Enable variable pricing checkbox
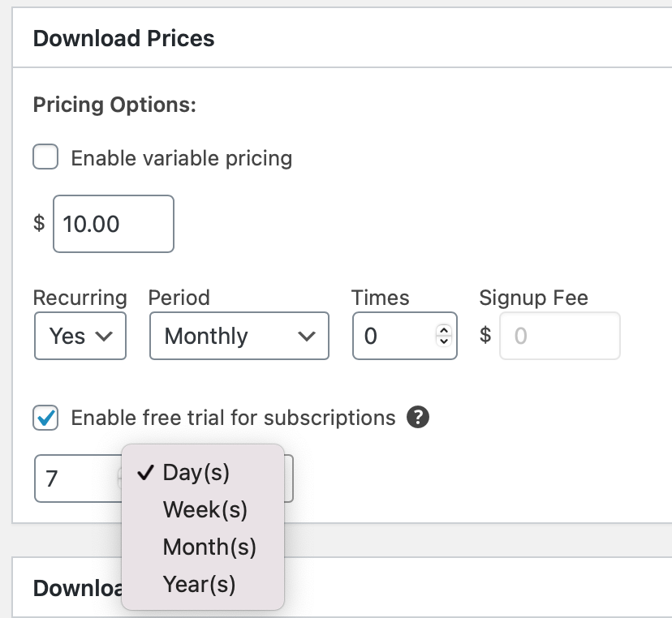 [45, 157]
